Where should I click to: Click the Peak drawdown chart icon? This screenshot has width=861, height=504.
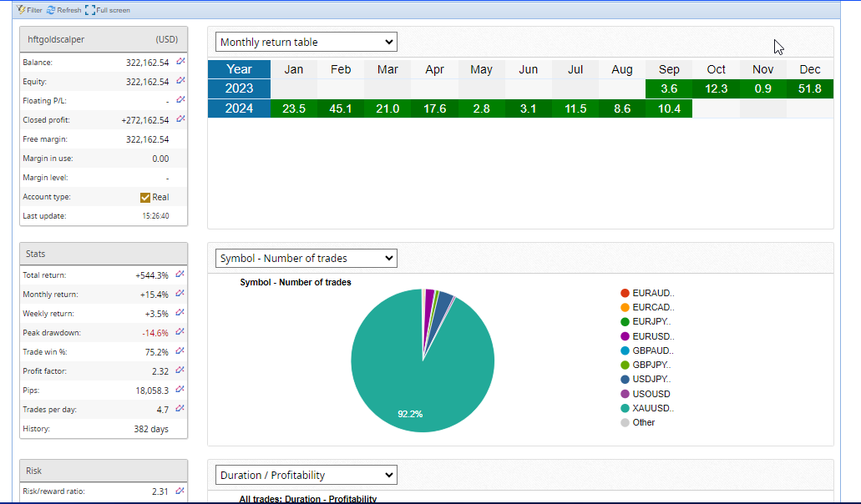180,332
